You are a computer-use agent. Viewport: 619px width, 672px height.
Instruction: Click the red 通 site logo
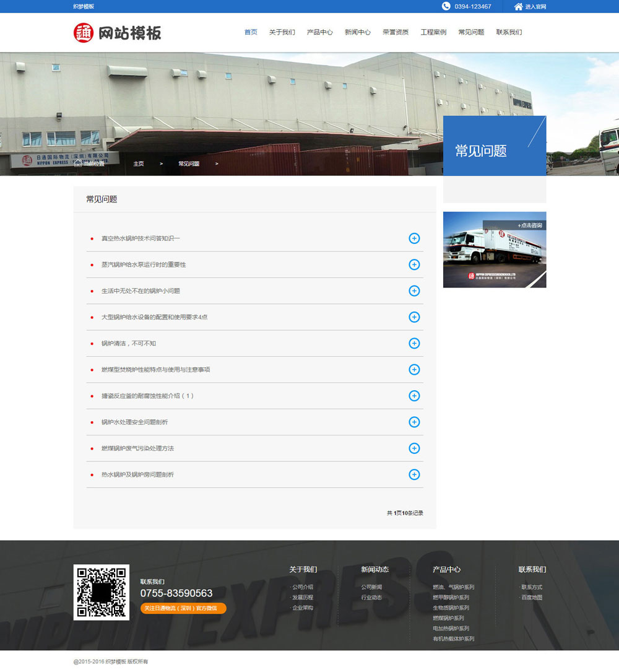[x=84, y=33]
